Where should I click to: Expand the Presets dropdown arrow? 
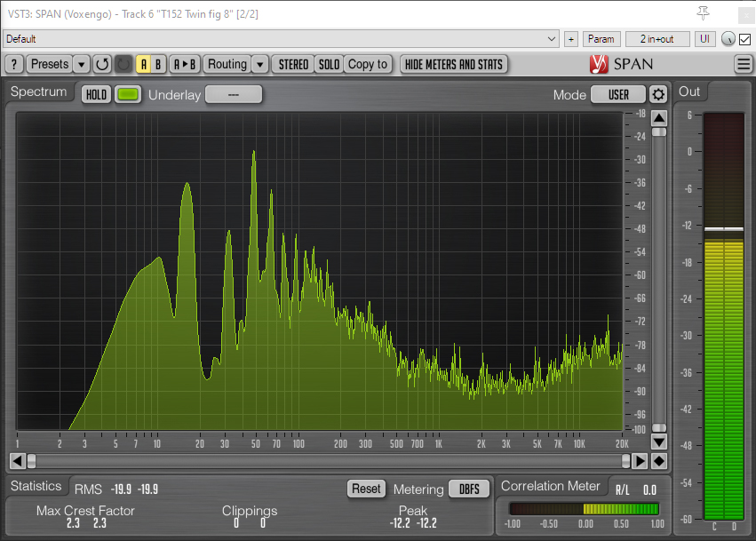pos(81,64)
